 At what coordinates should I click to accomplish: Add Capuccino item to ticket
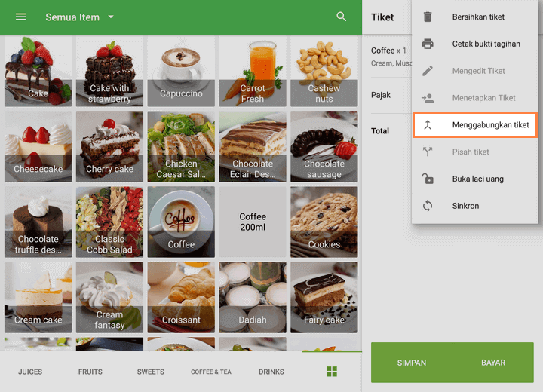point(181,72)
